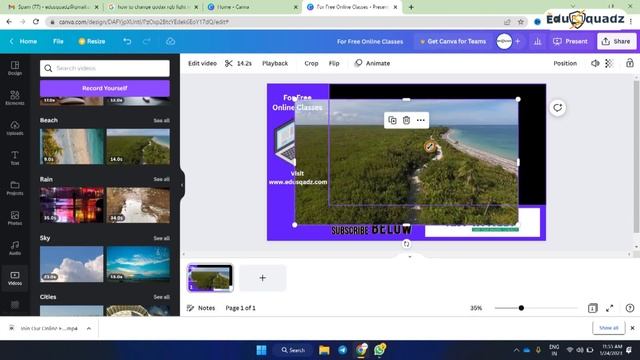Open the Text panel in sidebar
Image resolution: width=640 pixels, height=360 pixels.
tap(15, 158)
